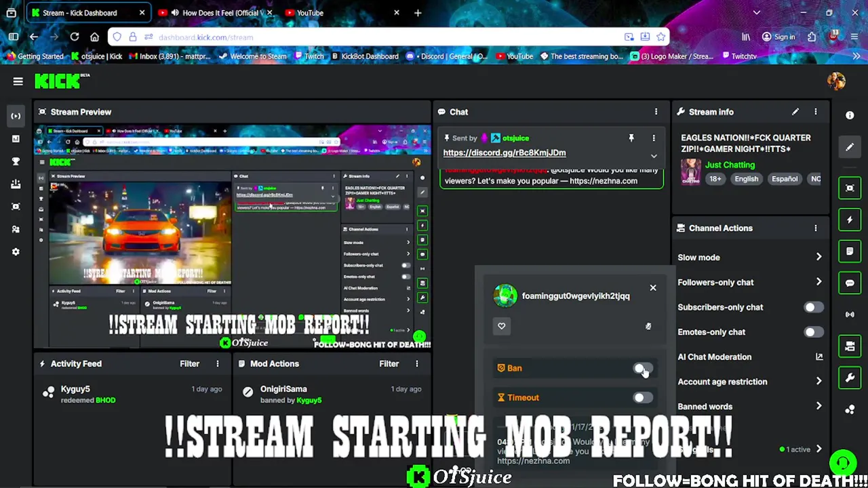Open the Mod Actions Filter
Viewport: 868px width, 488px height.
(x=389, y=364)
